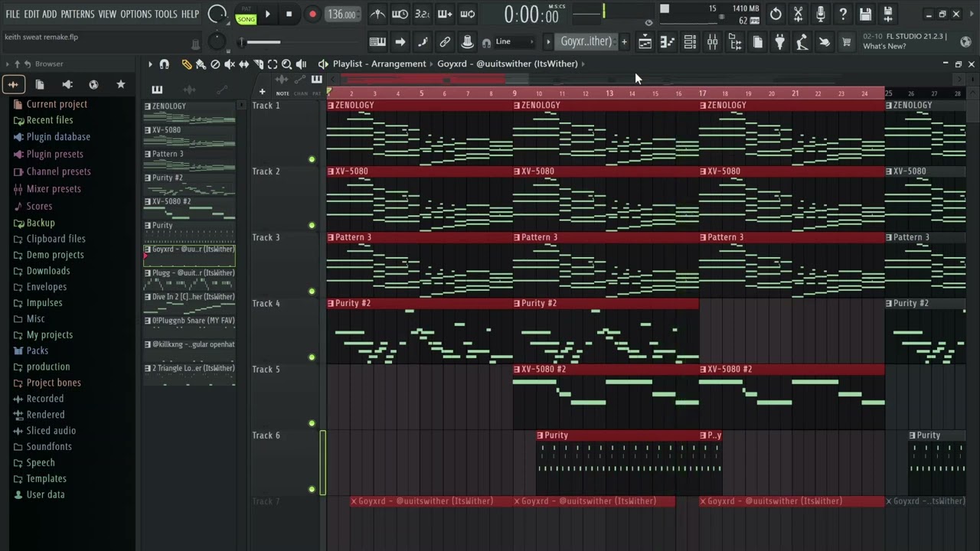The image size is (980, 551).
Task: Select the Mute tool in the playlist toolbar
Action: (230, 64)
